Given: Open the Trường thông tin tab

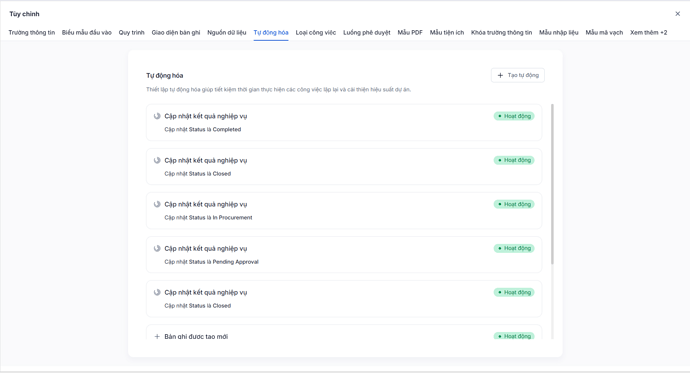Looking at the screenshot, I should coord(32,33).
